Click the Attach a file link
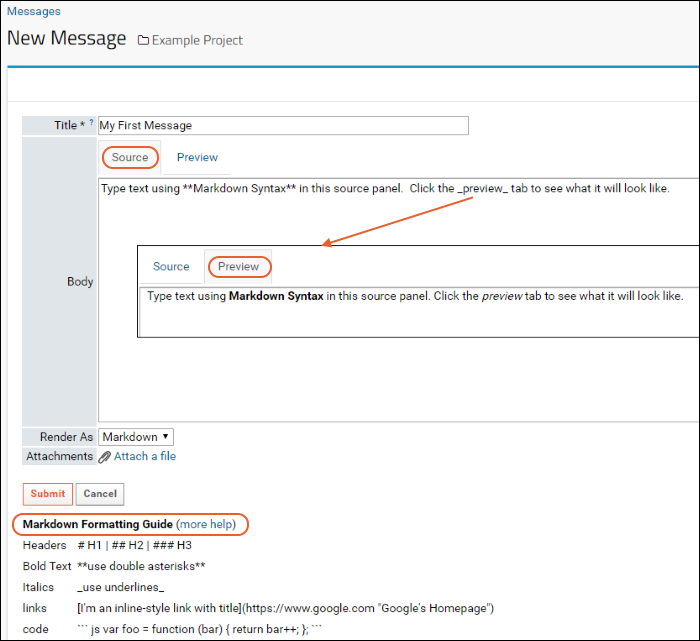This screenshot has width=700, height=641. pos(145,456)
